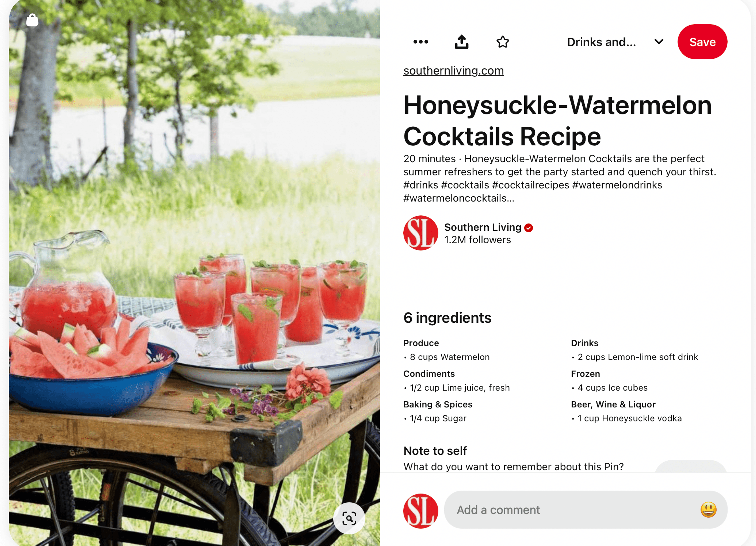This screenshot has width=756, height=546.
Task: Click the SL avatar beside comment field
Action: coord(421,511)
